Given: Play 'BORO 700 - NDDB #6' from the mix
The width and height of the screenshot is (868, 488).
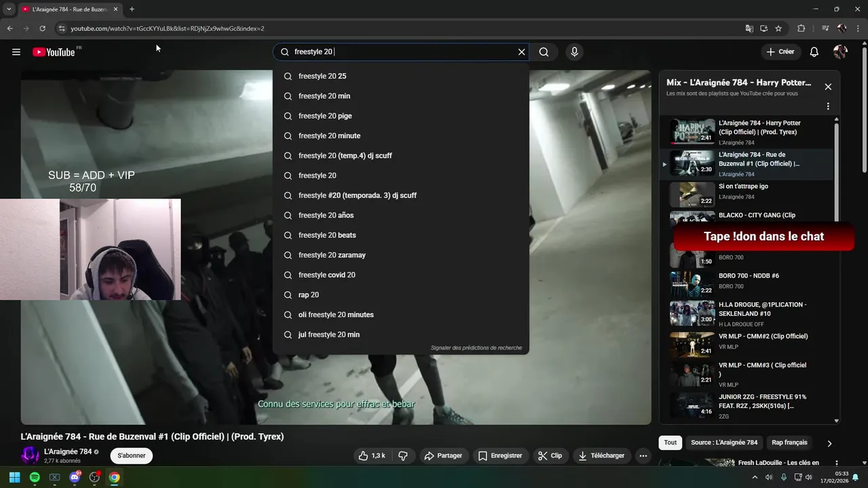Looking at the screenshot, I should point(746,285).
